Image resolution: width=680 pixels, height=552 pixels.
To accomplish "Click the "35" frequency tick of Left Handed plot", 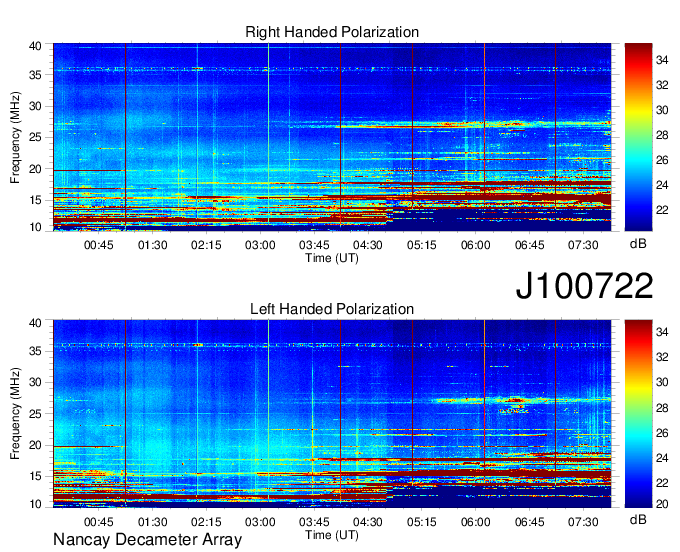I will [35, 351].
